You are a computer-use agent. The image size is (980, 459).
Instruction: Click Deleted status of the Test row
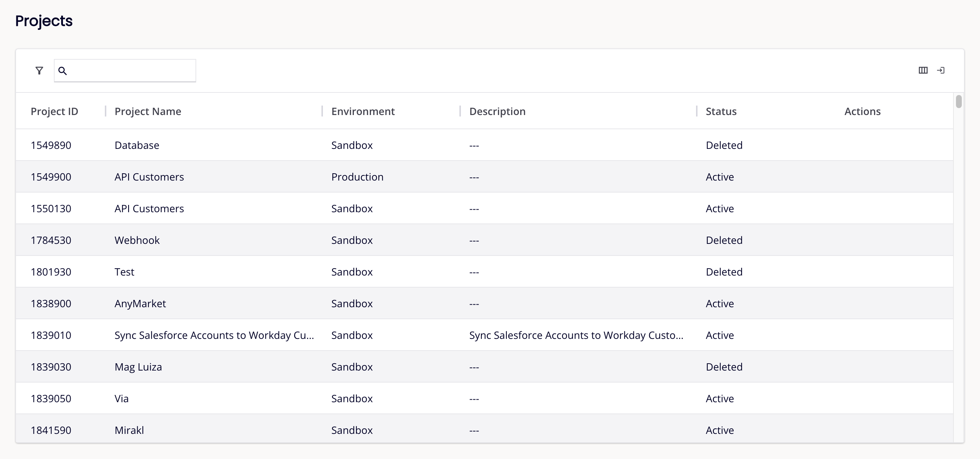pos(724,272)
